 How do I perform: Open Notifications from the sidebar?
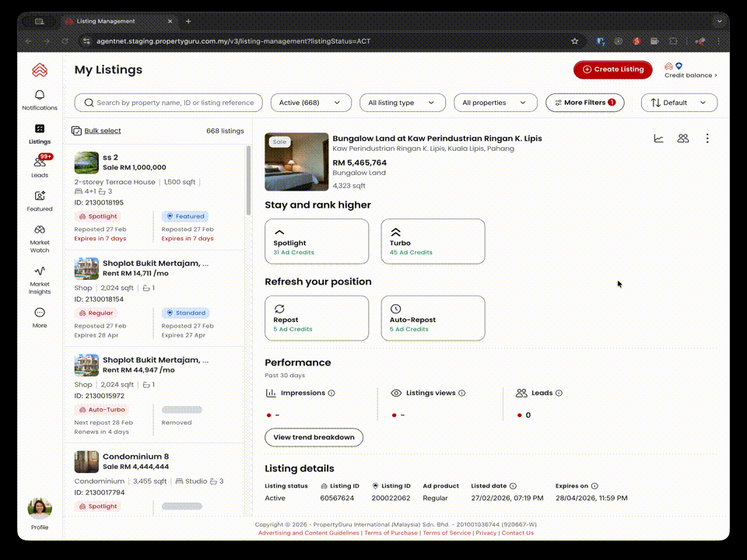tap(40, 99)
